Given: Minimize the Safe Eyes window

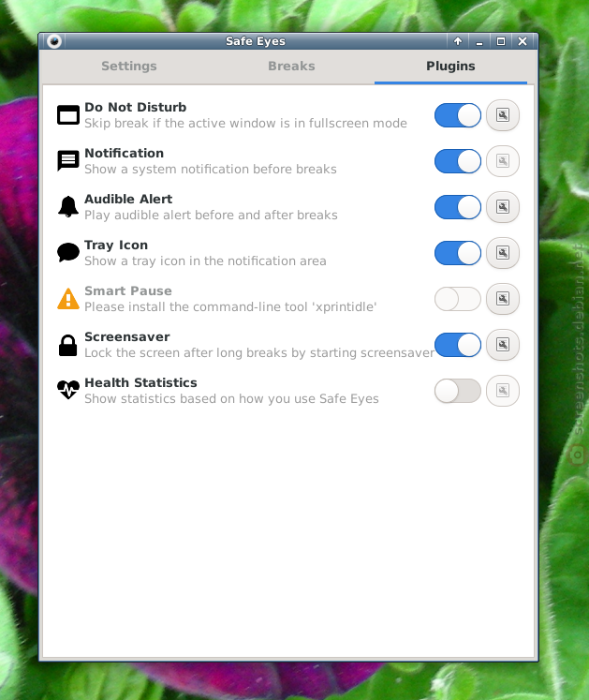Looking at the screenshot, I should click(479, 41).
